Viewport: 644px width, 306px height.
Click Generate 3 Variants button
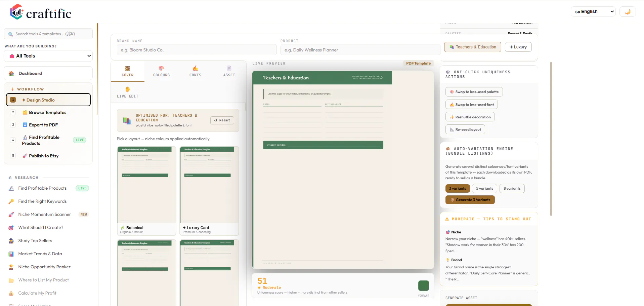point(470,200)
